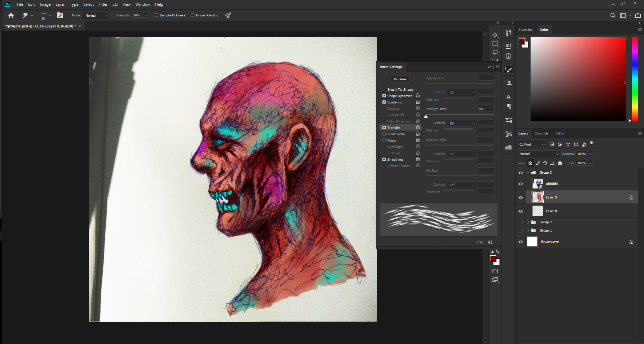
Task: Open the Tool Presets panel icon
Action: [509, 134]
